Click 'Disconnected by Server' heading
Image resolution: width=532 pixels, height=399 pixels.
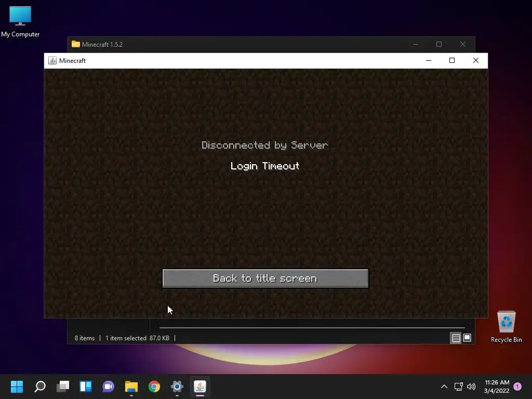point(264,145)
